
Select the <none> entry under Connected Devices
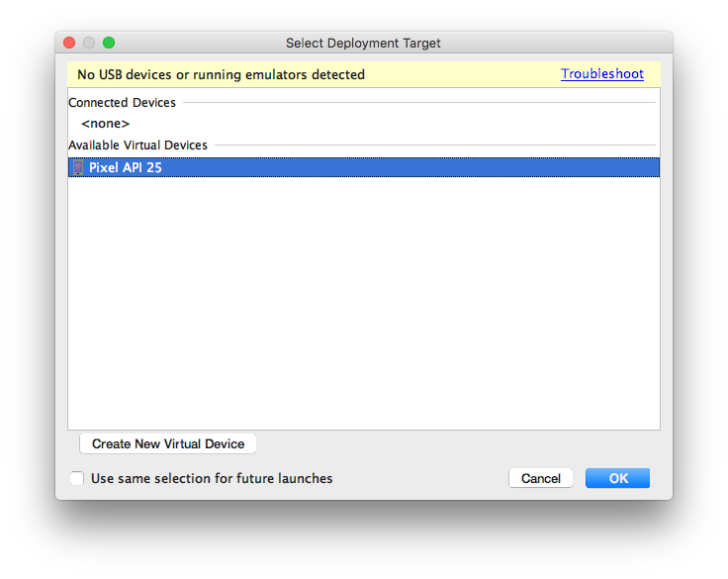106,124
